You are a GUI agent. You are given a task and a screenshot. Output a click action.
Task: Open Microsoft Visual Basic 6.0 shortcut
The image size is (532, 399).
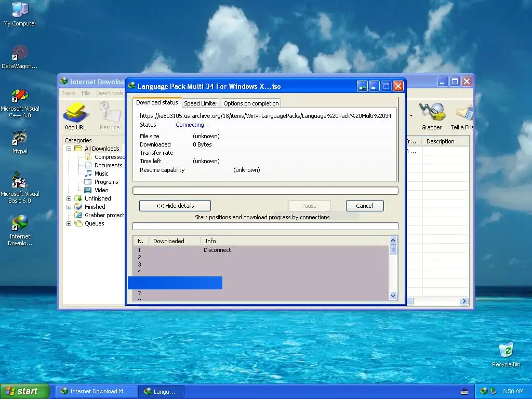(x=20, y=188)
